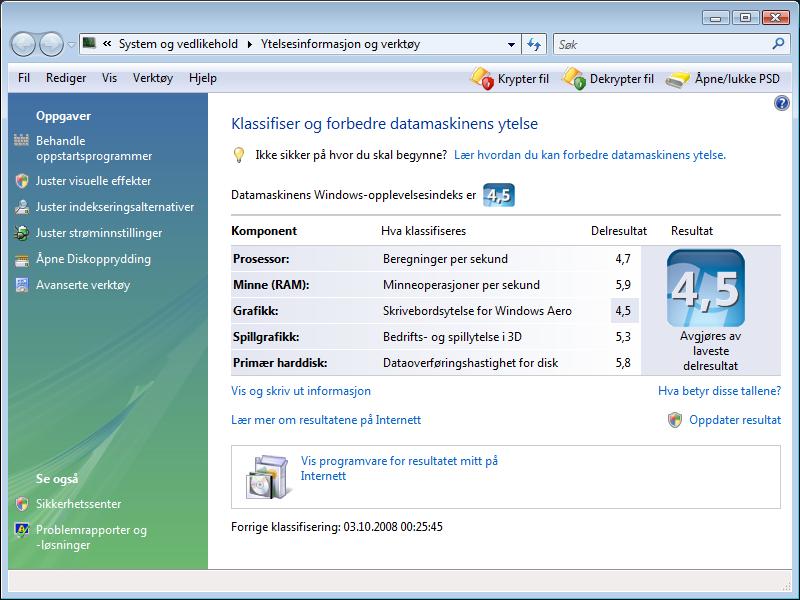Open Juster visuelle effekter
800x600 pixels.
click(x=93, y=181)
